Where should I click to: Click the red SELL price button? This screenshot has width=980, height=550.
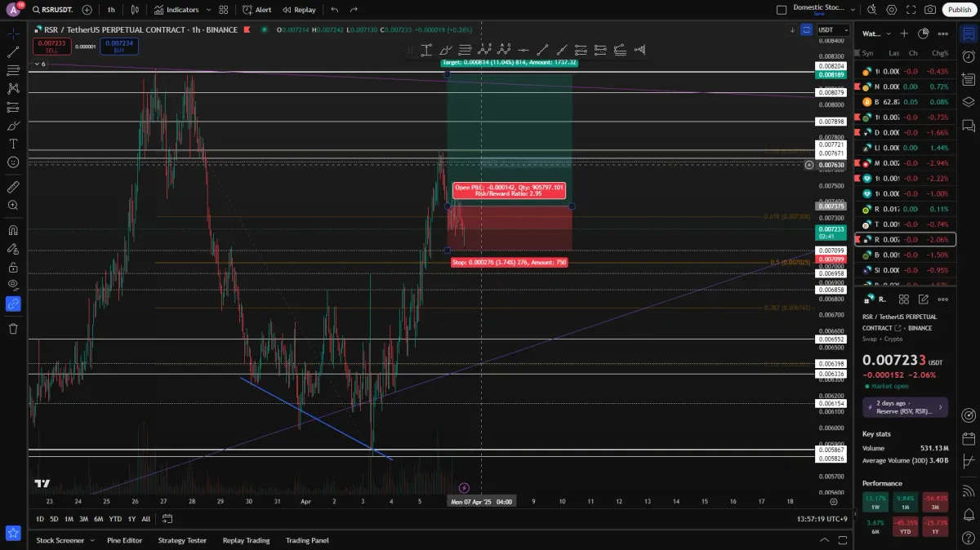[x=51, y=47]
